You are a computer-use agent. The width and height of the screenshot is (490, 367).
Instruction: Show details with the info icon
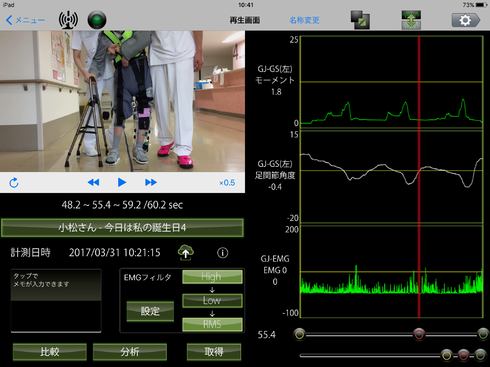223,253
